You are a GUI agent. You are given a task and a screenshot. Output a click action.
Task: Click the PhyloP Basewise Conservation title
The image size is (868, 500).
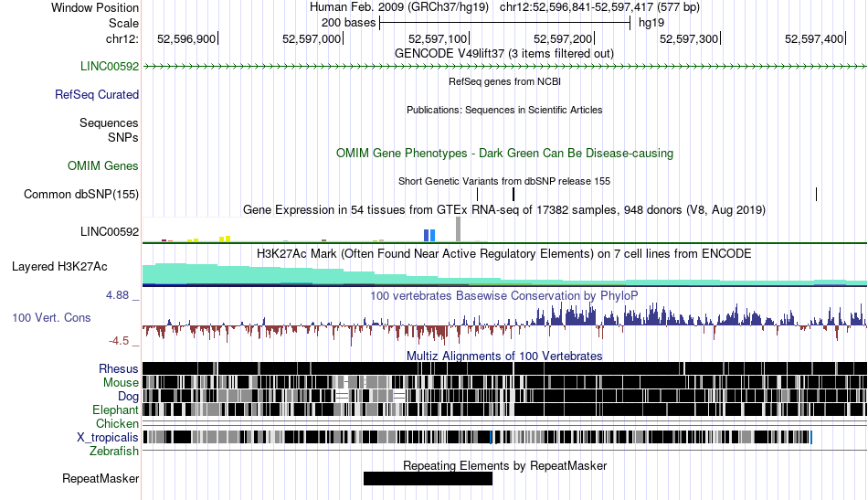[504, 295]
